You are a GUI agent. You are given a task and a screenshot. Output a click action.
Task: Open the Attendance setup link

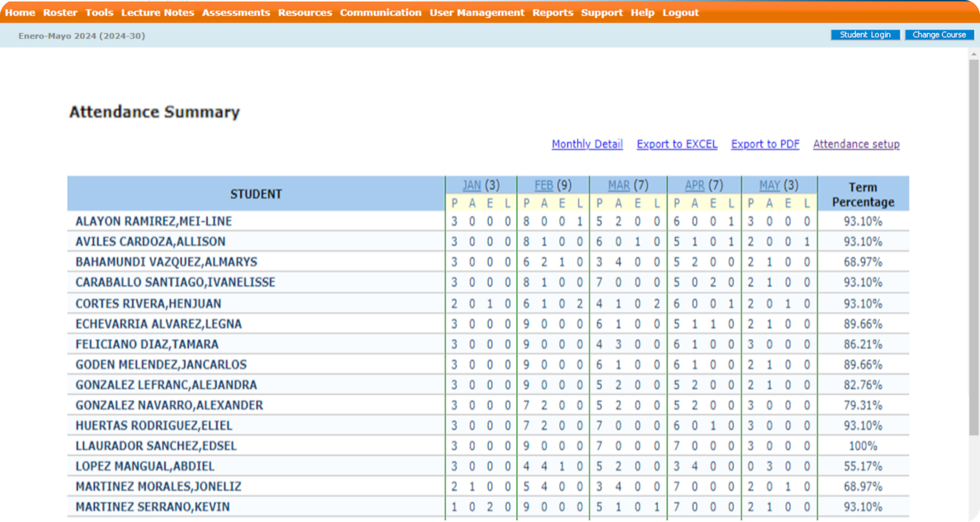pyautogui.click(x=856, y=144)
